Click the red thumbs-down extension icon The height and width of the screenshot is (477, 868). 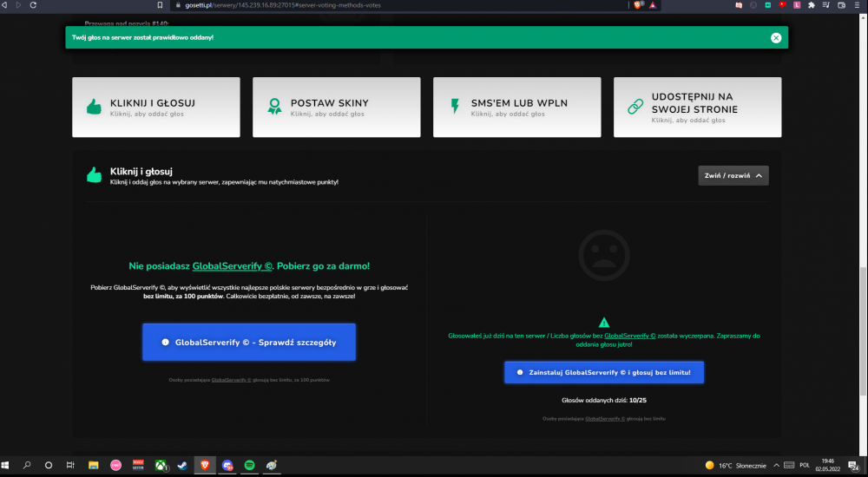pyautogui.click(x=782, y=5)
